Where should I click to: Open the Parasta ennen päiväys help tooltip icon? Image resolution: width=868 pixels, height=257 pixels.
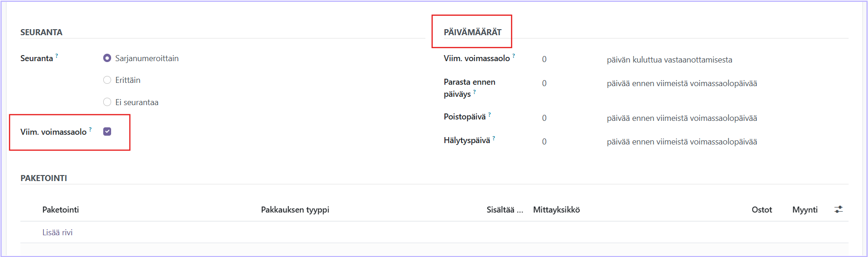point(475,92)
